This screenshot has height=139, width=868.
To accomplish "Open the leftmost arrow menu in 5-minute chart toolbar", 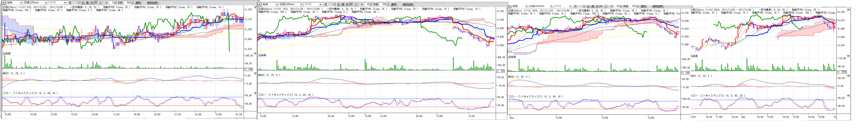I will pyautogui.click(x=4, y=3).
